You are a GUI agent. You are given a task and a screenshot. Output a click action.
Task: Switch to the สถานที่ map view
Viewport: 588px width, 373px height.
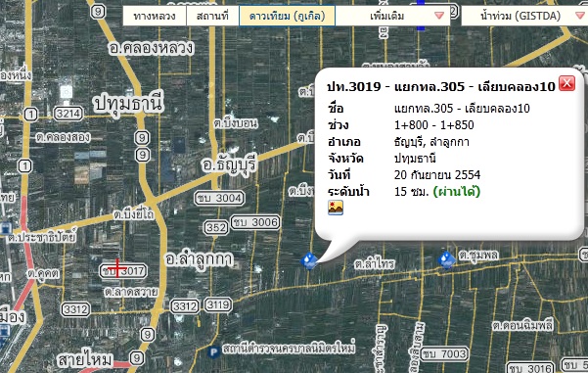point(212,16)
